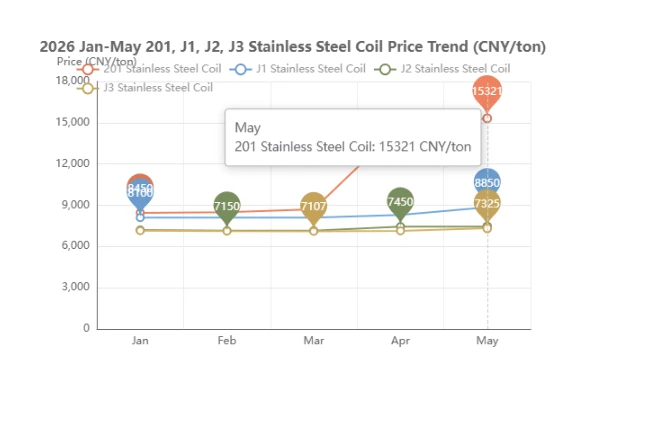
Task: Click the green 7150 marker pin
Action: [x=227, y=208]
